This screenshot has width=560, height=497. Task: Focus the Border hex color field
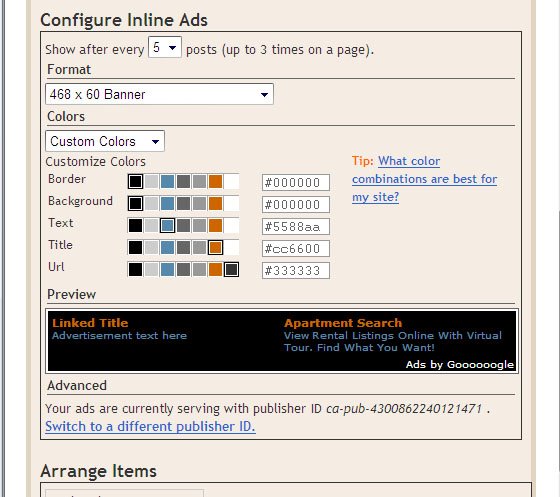coord(296,182)
